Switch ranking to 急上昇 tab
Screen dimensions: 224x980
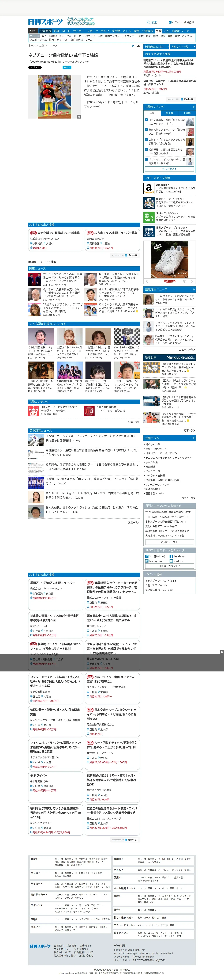[170, 113]
